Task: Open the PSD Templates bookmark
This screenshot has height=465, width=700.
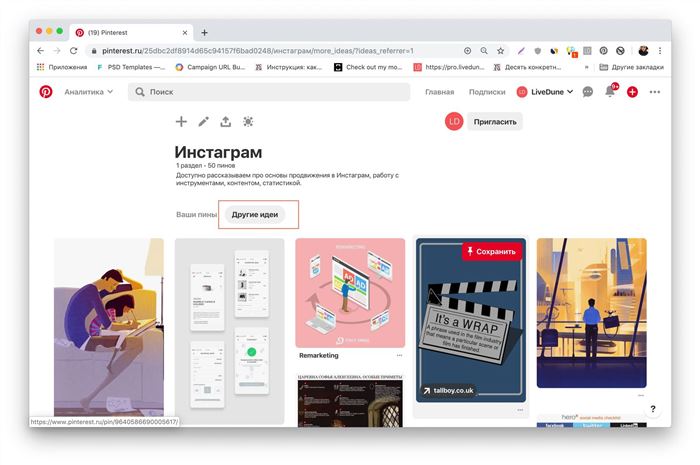Action: (131, 67)
